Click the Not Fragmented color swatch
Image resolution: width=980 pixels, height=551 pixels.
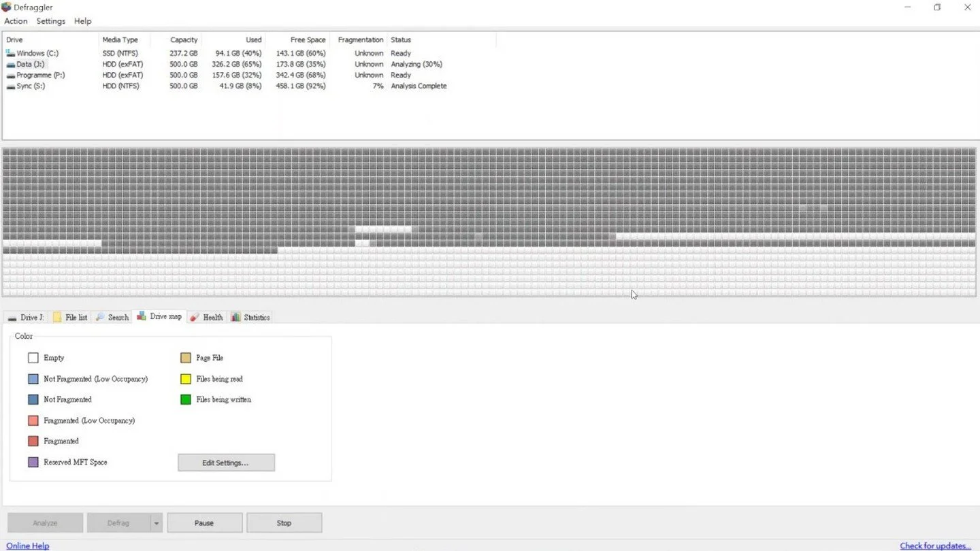(x=33, y=399)
